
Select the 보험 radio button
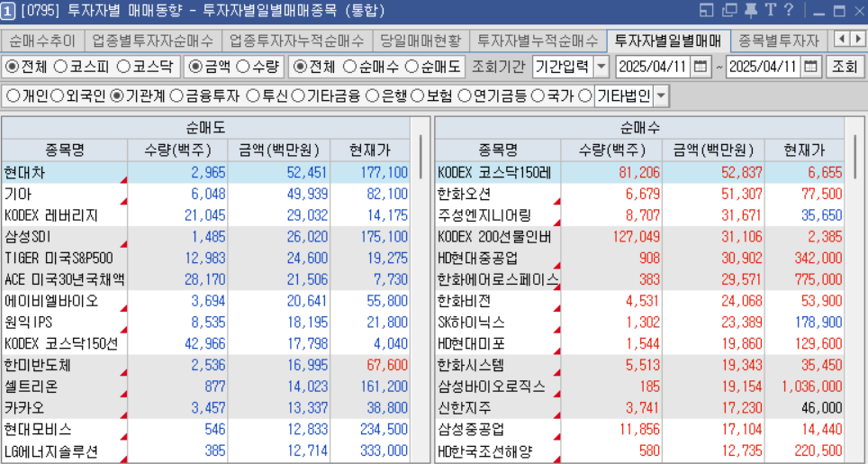tap(418, 96)
